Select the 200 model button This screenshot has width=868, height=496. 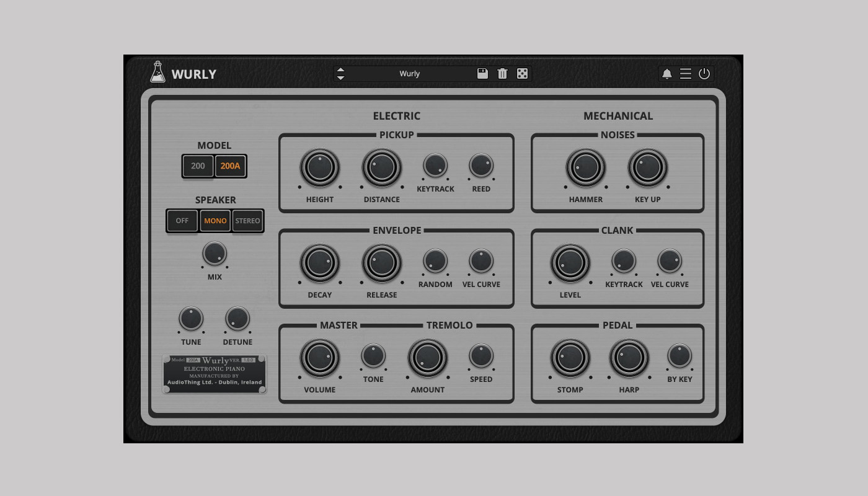pos(198,166)
